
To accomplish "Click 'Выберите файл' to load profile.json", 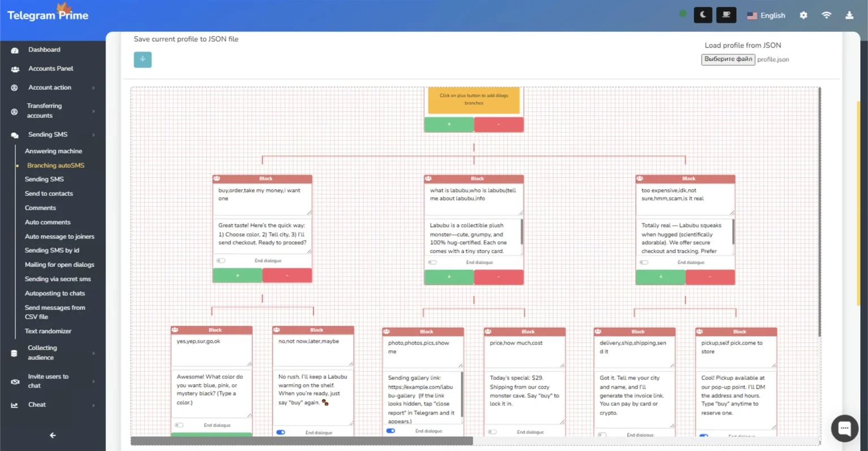I will [x=728, y=59].
